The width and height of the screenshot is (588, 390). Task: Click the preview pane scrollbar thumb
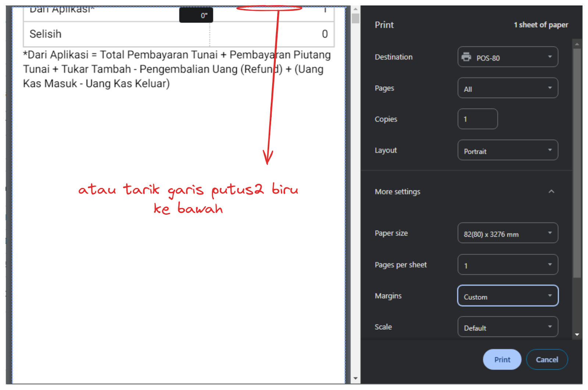[355, 18]
